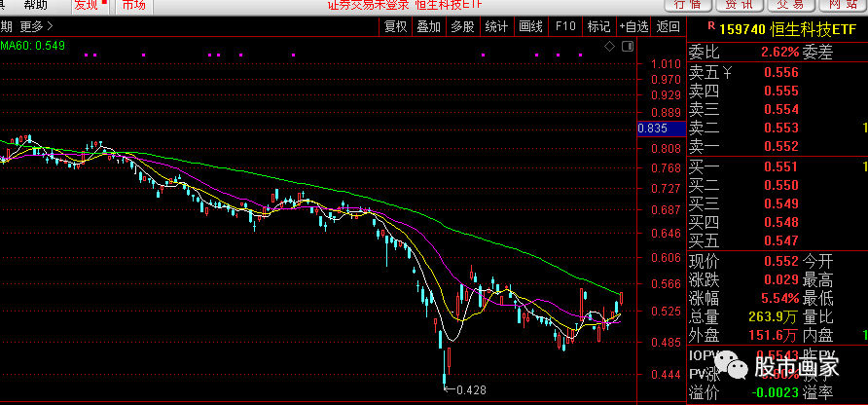Click the 卖五 price 0.556
Viewport: 868px width, 405px height.
click(781, 72)
